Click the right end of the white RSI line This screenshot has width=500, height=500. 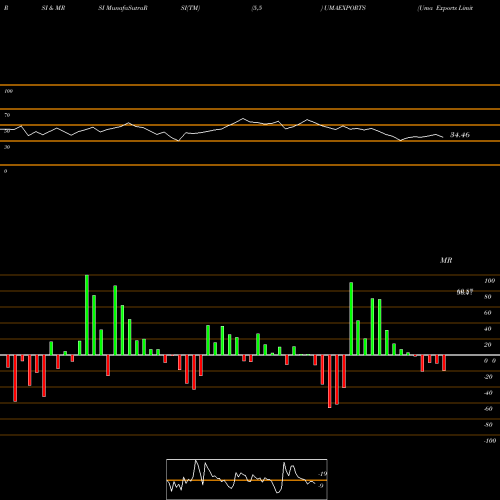point(443,137)
